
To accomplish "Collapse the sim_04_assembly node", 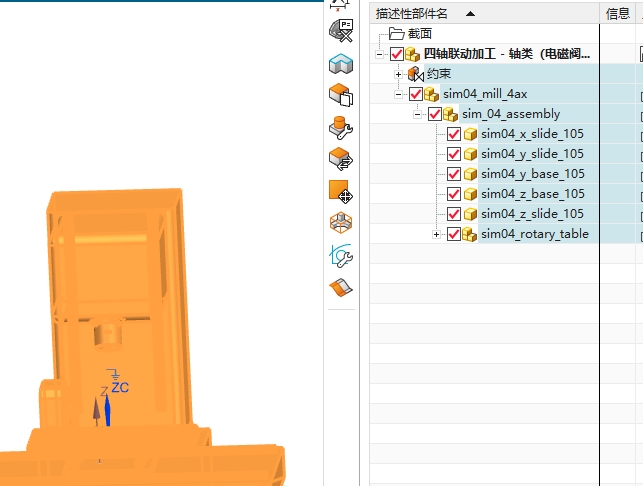I will [x=418, y=114].
